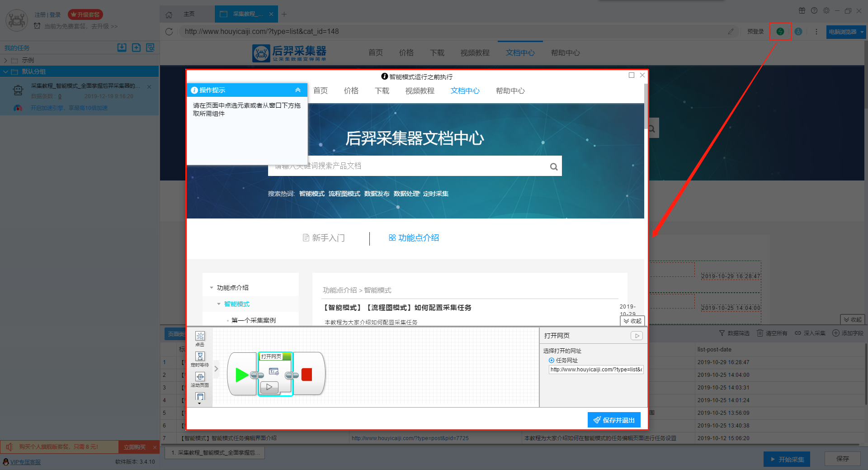Click the 预登录 pre-login button
The image size is (868, 470).
click(755, 32)
